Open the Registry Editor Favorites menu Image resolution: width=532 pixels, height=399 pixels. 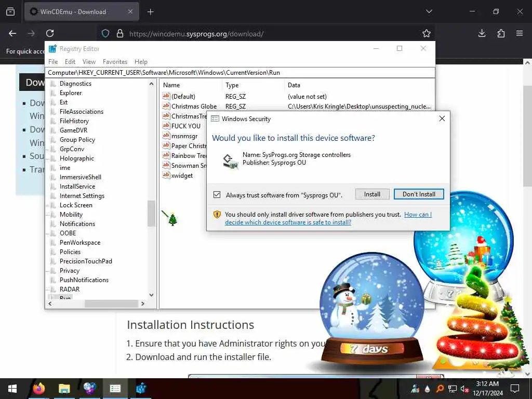coord(115,62)
